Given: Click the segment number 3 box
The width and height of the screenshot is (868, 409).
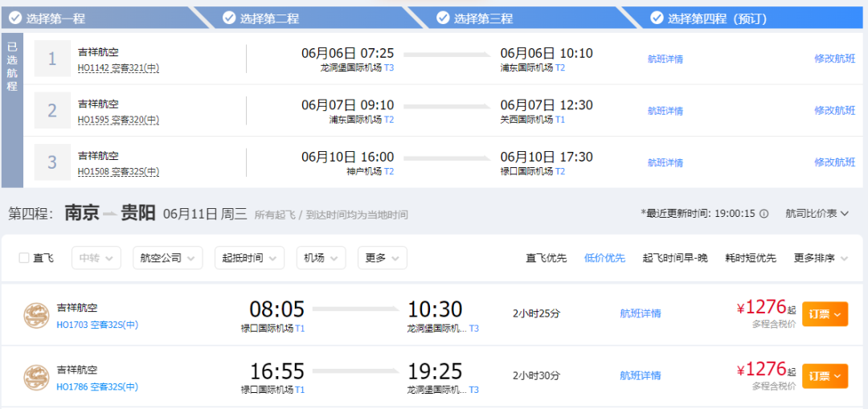Looking at the screenshot, I should tap(52, 162).
